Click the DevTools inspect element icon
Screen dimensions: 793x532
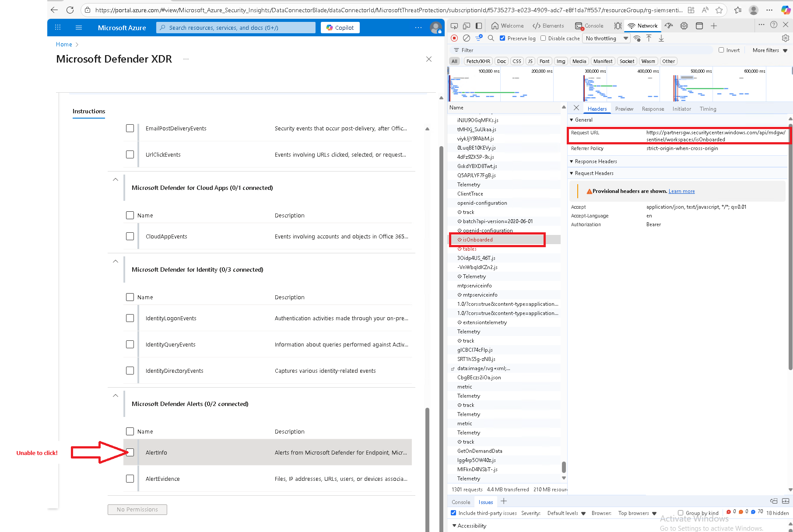[x=454, y=26]
